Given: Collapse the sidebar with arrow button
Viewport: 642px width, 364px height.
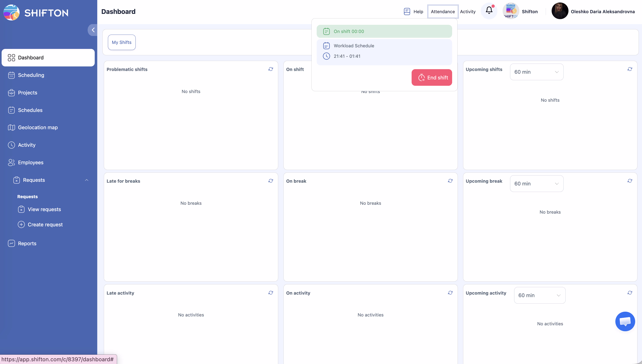Looking at the screenshot, I should 93,30.
